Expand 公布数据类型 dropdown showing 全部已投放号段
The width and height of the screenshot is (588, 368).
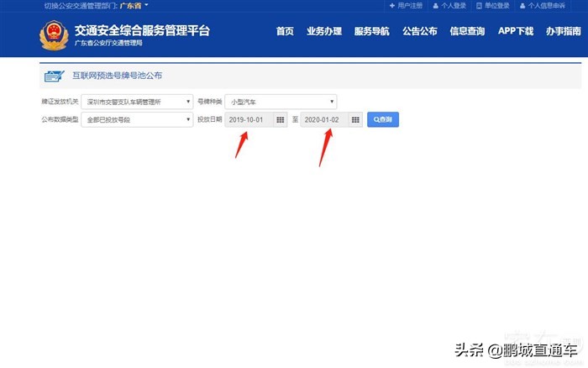pos(137,119)
